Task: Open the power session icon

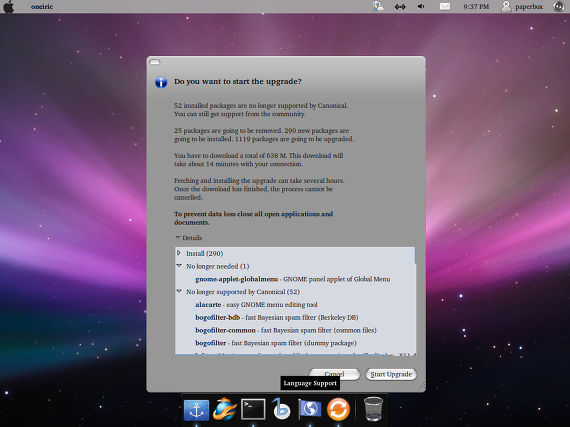Action: pos(559,6)
